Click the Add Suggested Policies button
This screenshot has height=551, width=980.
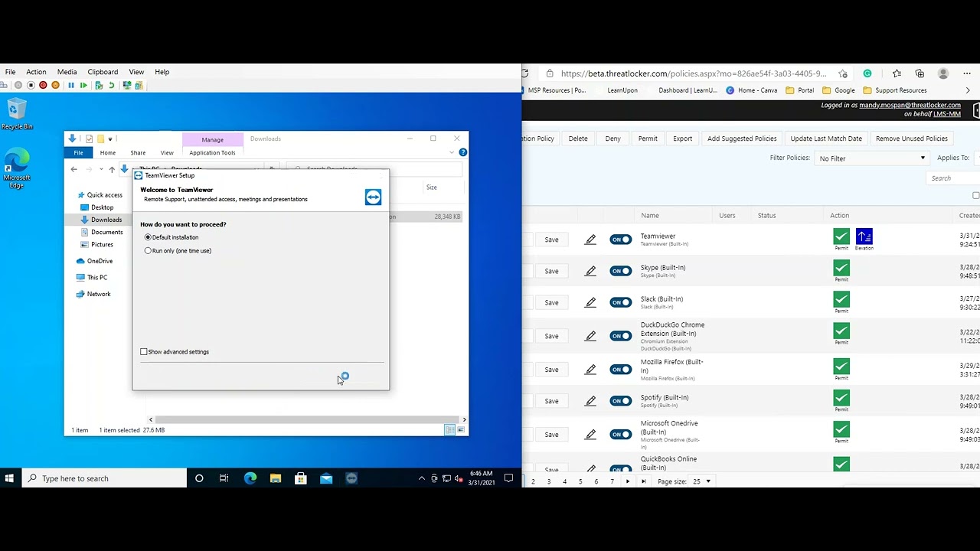point(742,139)
